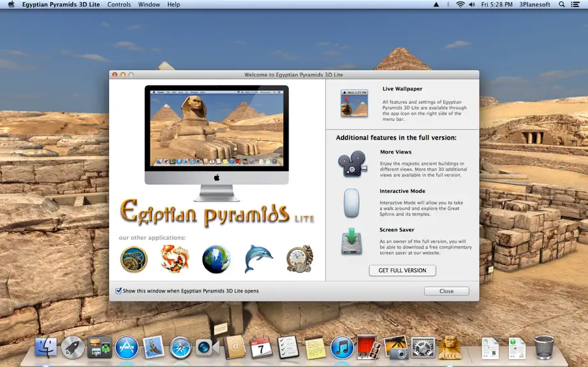Open System Preferences gear in Dock

(x=423, y=348)
